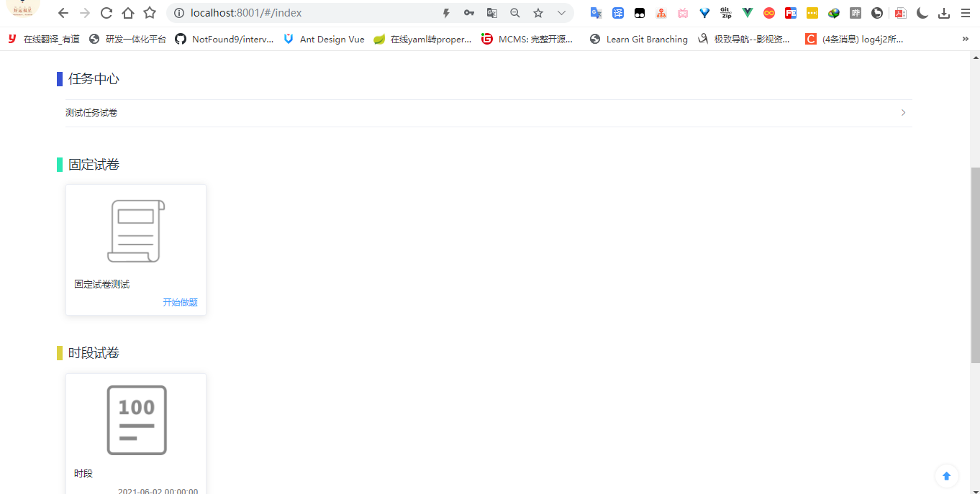Viewport: 980px width, 494px height.
Task: Click the back-to-top arrow button
Action: 946,476
